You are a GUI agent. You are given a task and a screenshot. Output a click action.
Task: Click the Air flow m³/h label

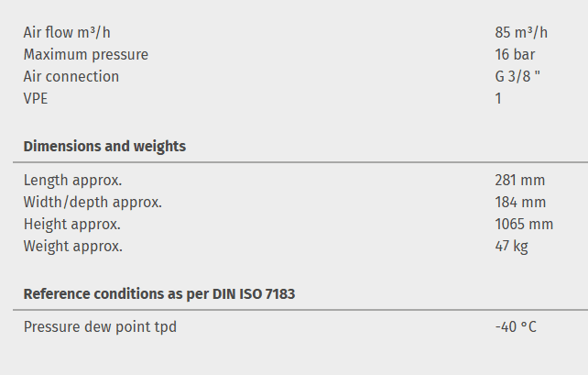pyautogui.click(x=67, y=33)
